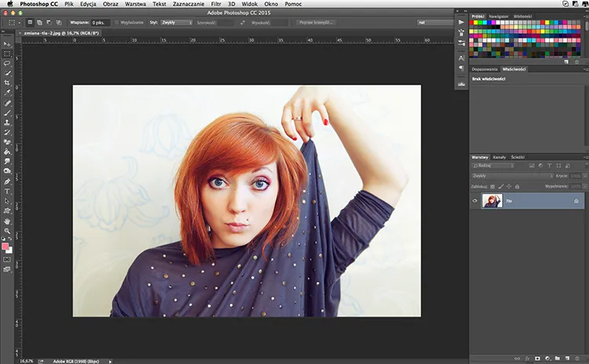Select the Eyedropper tool
This screenshot has height=364, width=589.
(7, 93)
